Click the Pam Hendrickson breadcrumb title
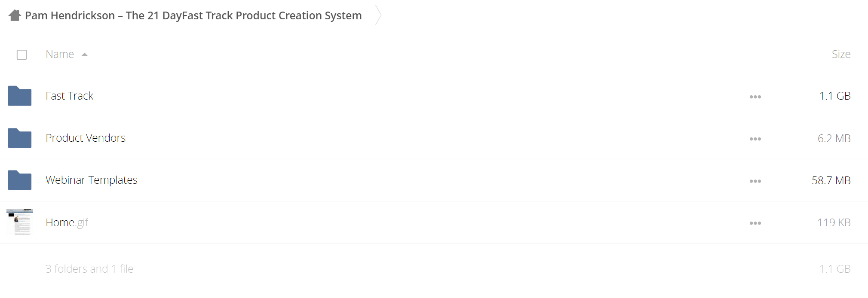This screenshot has height=298, width=868. point(193,15)
